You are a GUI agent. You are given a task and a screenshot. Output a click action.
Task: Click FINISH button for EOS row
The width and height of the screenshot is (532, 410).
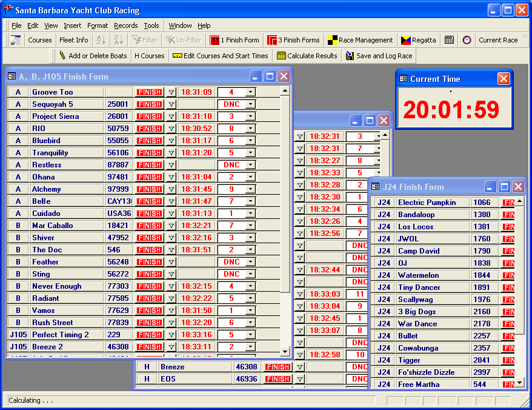tap(278, 379)
